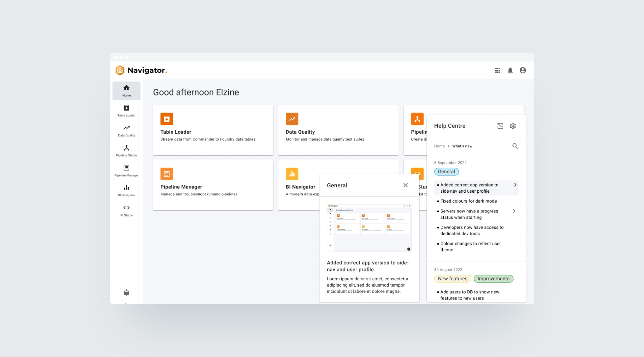Viewport: 644px width, 357px height.
Task: Close the General detail panel
Action: point(405,185)
